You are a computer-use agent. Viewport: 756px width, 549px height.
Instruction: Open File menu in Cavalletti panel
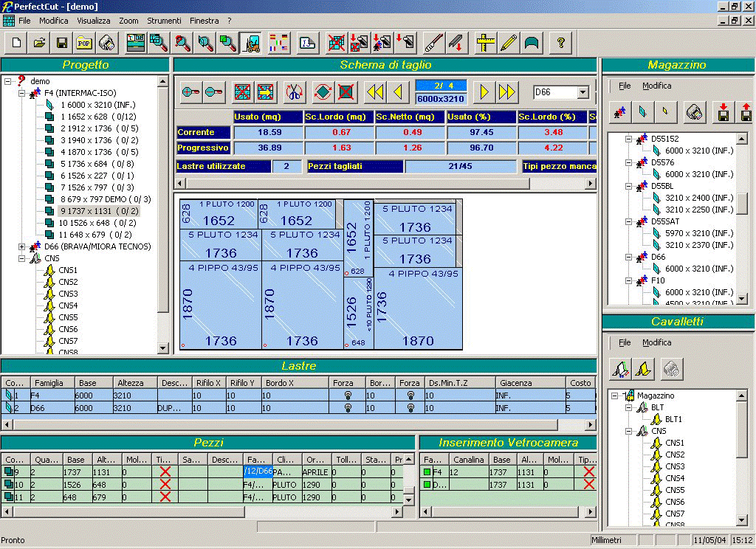[x=625, y=342]
